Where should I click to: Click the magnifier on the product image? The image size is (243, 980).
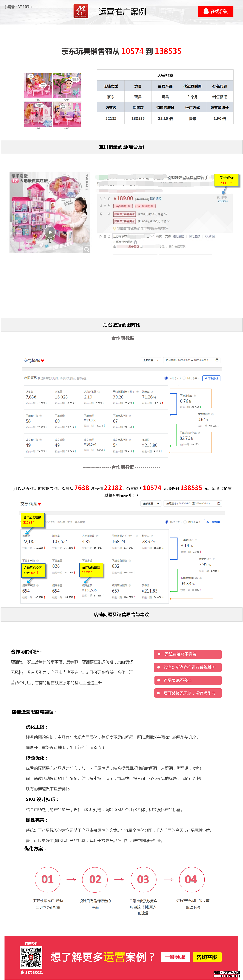coord(87,250)
